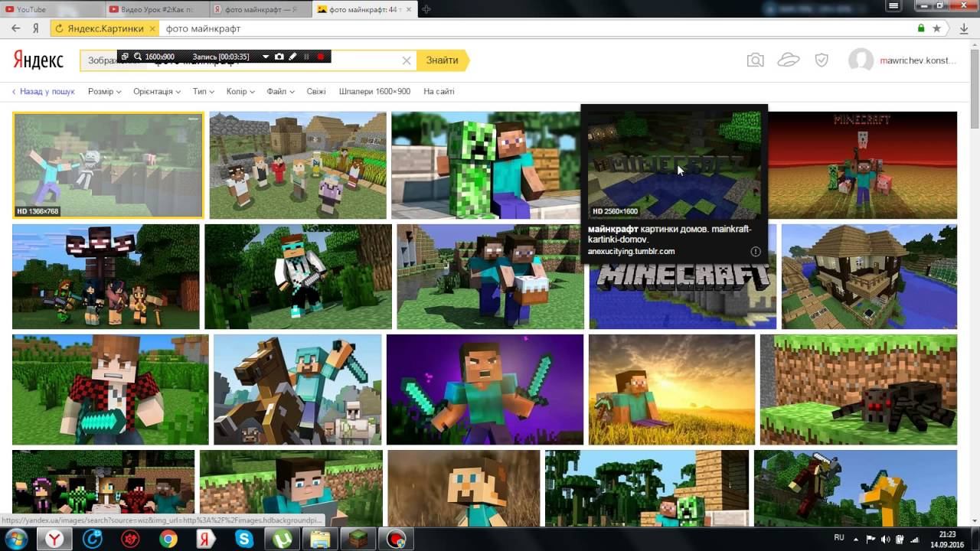
Task: Clear the search query with the X
Action: coord(407,60)
